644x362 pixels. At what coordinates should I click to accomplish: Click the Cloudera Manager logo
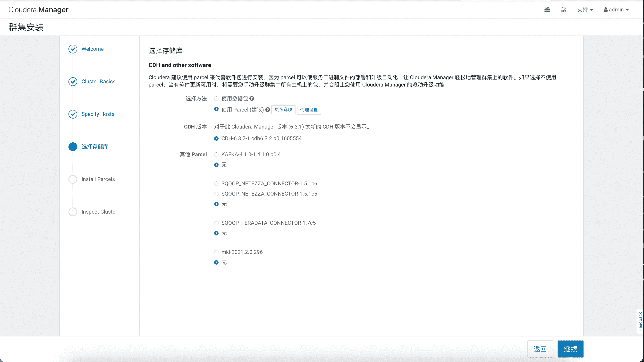(x=38, y=10)
